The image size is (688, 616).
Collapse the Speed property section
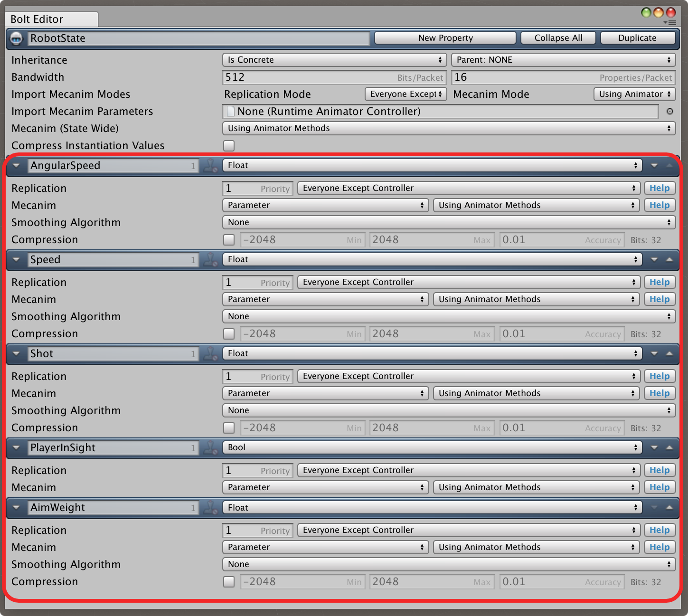17,260
